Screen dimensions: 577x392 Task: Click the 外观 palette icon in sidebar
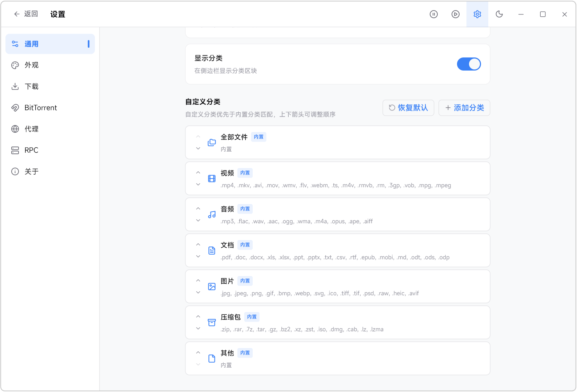click(x=15, y=65)
